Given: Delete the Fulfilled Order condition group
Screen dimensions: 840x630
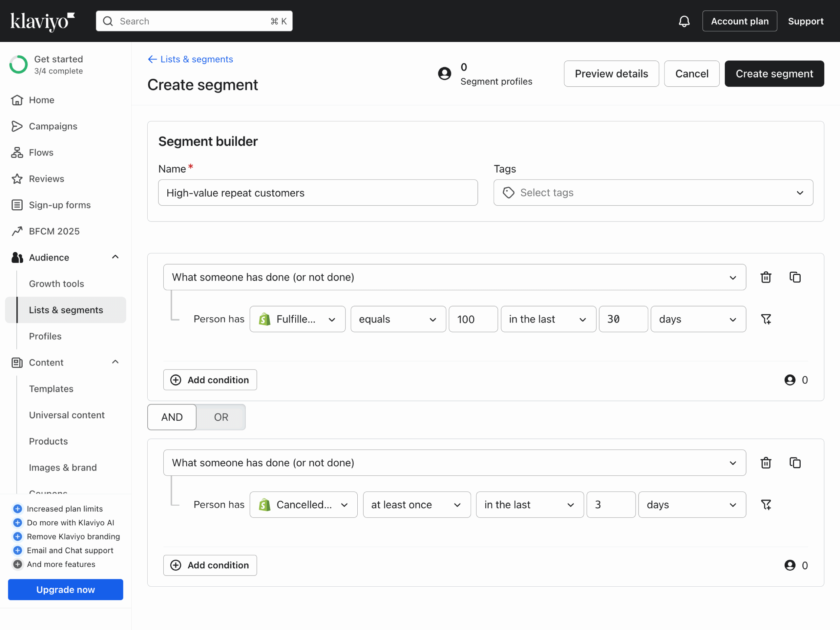Looking at the screenshot, I should 766,277.
